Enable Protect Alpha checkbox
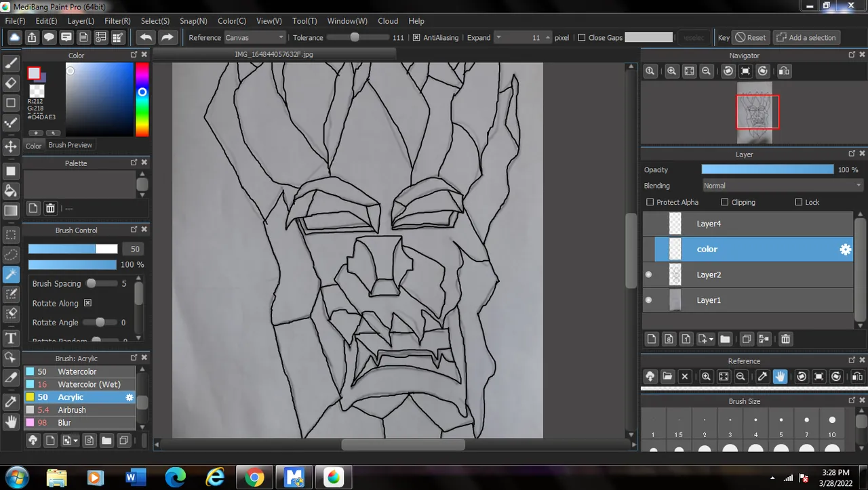The width and height of the screenshot is (868, 490). 650,202
